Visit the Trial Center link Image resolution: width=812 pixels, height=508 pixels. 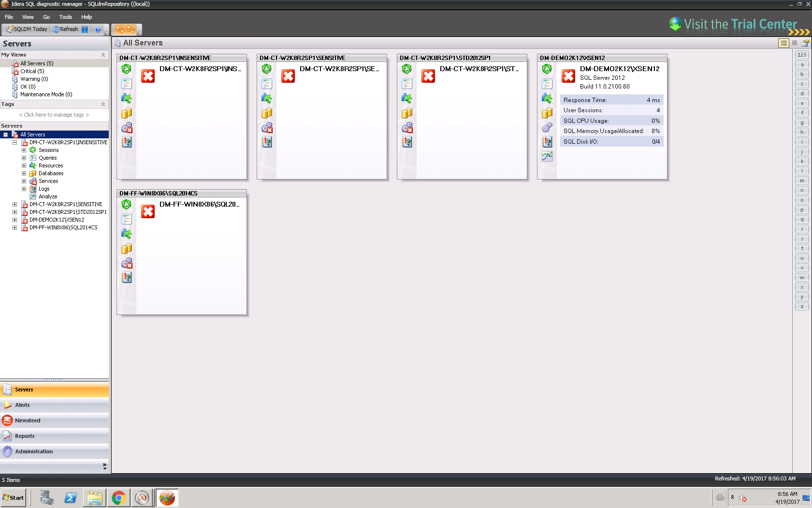pos(739,25)
